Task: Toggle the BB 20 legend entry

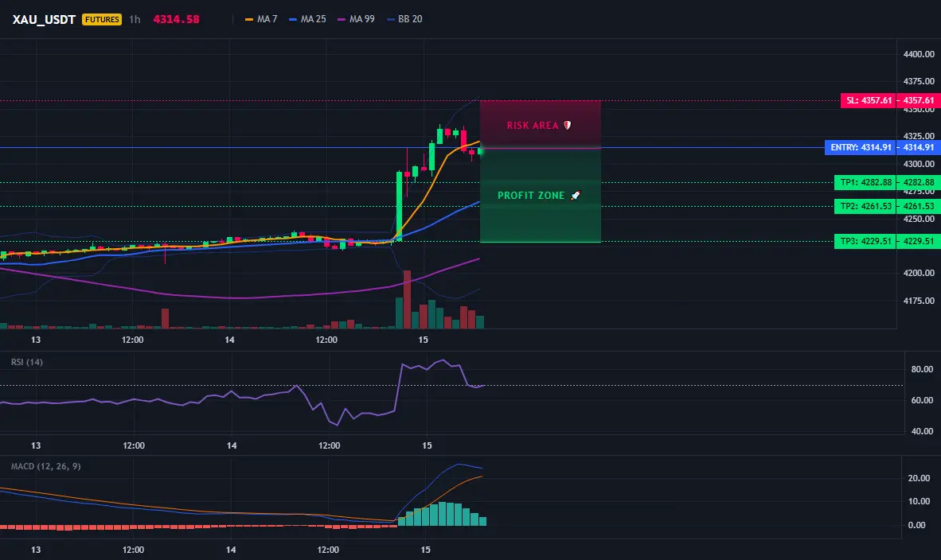Action: (x=404, y=19)
